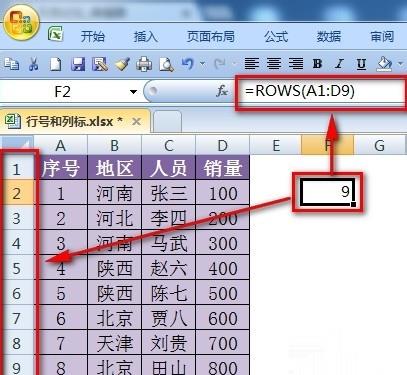
Task: Click the cell with 100
Action: (222, 193)
